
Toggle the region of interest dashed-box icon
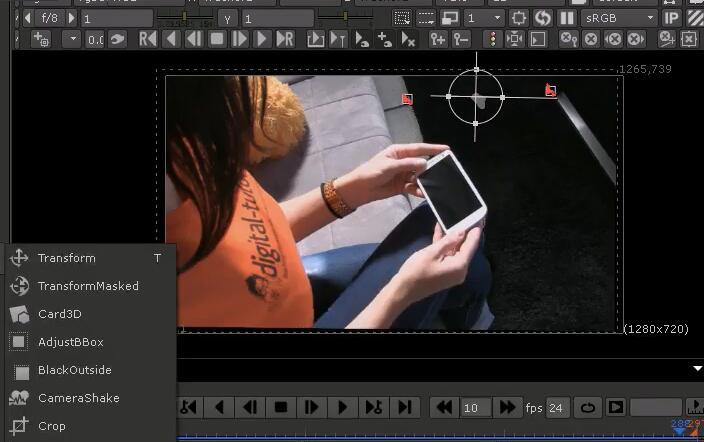coord(401,18)
